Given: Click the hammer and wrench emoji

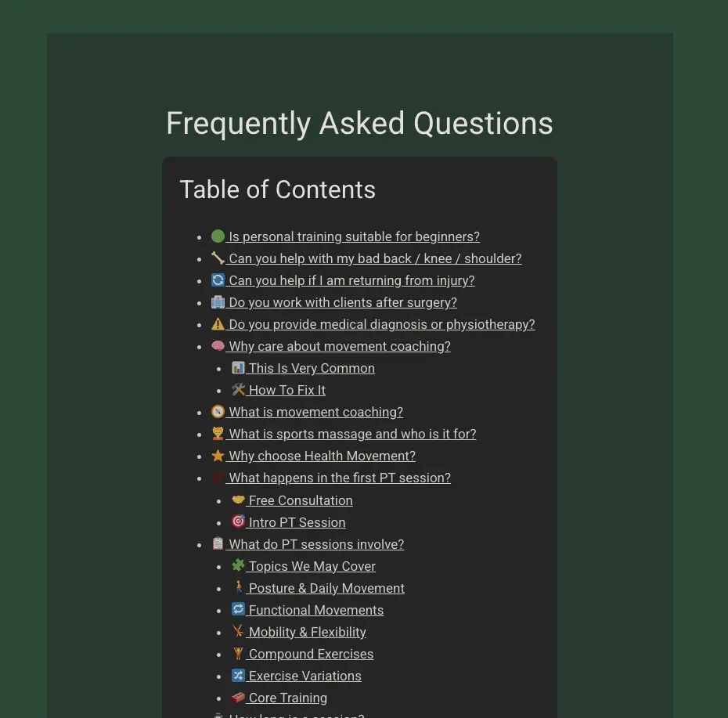Looking at the screenshot, I should (238, 389).
